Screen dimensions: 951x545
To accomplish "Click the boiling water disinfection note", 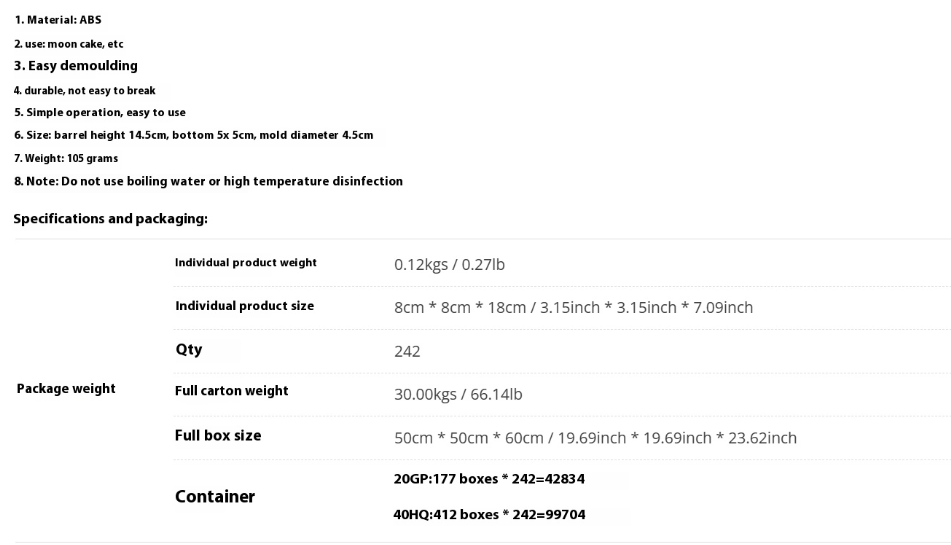I will (209, 181).
